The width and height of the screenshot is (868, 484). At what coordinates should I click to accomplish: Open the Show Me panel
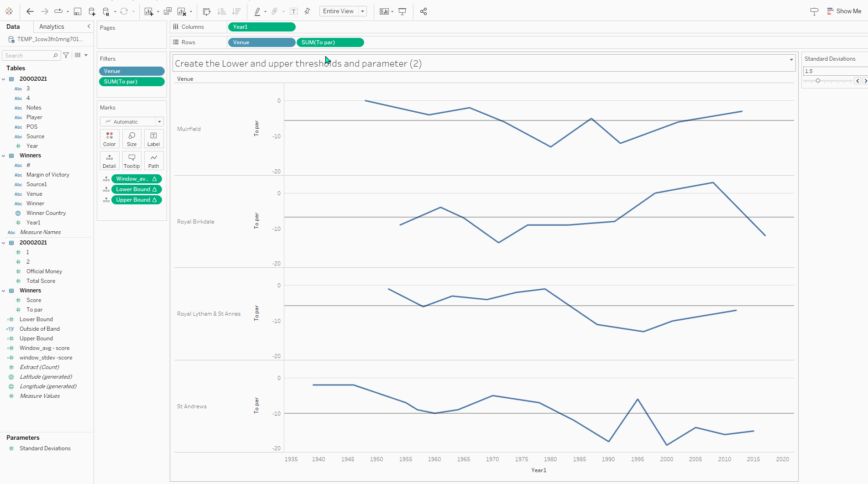844,11
